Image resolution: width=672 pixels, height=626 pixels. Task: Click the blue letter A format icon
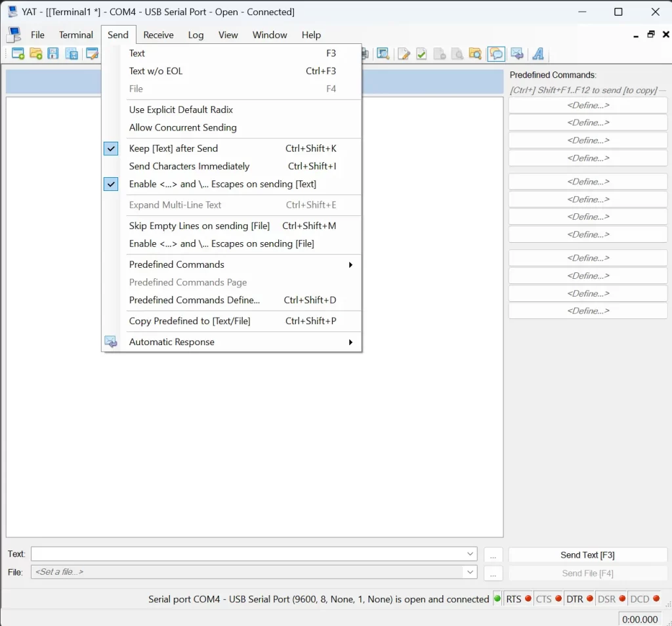[538, 54]
